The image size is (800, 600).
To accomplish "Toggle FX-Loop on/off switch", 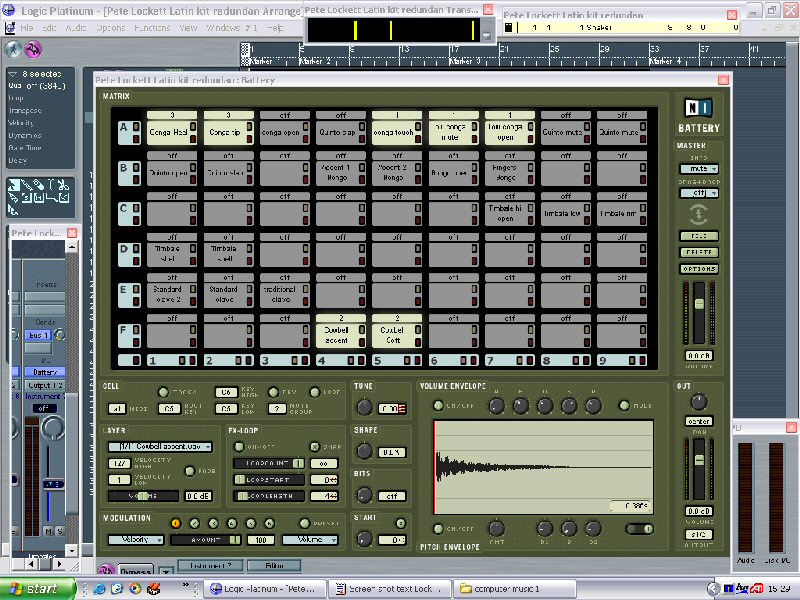I will [239, 446].
